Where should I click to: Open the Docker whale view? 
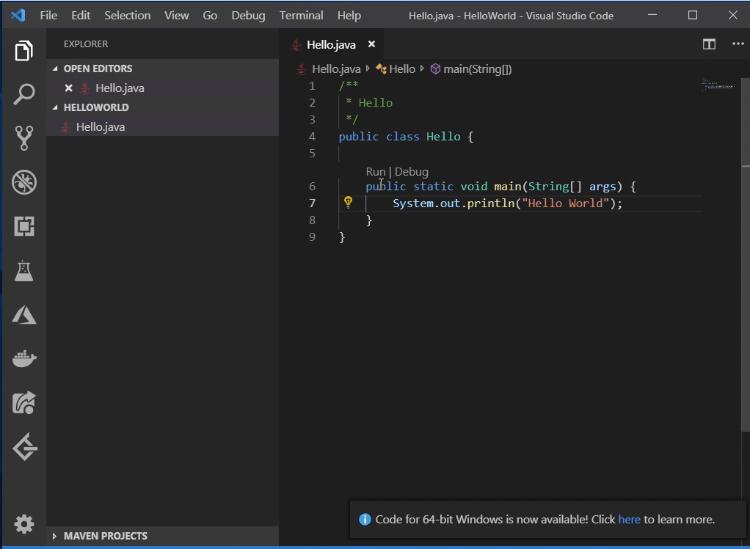click(x=24, y=358)
